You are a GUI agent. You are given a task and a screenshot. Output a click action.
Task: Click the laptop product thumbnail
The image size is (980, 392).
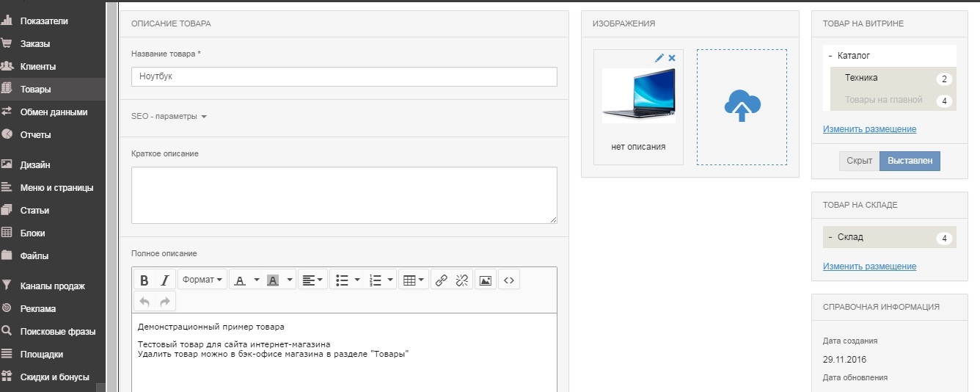(x=639, y=95)
